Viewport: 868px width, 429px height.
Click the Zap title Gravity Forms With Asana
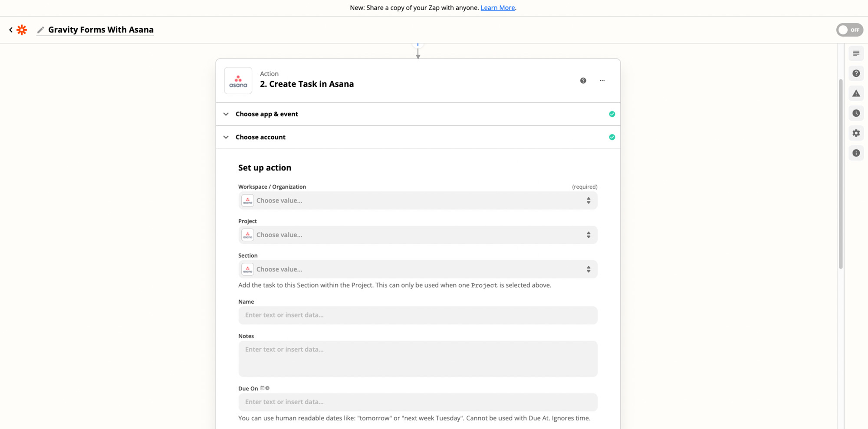click(101, 30)
